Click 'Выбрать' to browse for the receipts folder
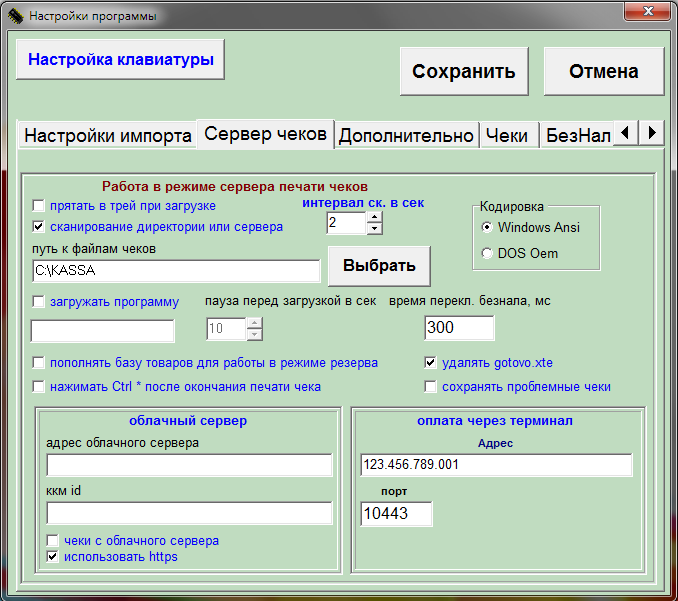This screenshot has width=678, height=601. click(x=379, y=265)
